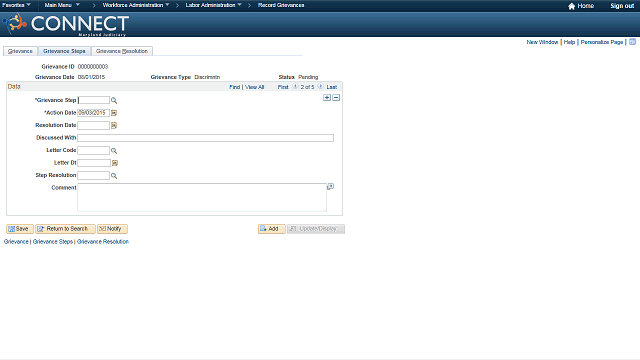Expand the Main Menu dropdown
The width and height of the screenshot is (640, 360).
point(62,5)
